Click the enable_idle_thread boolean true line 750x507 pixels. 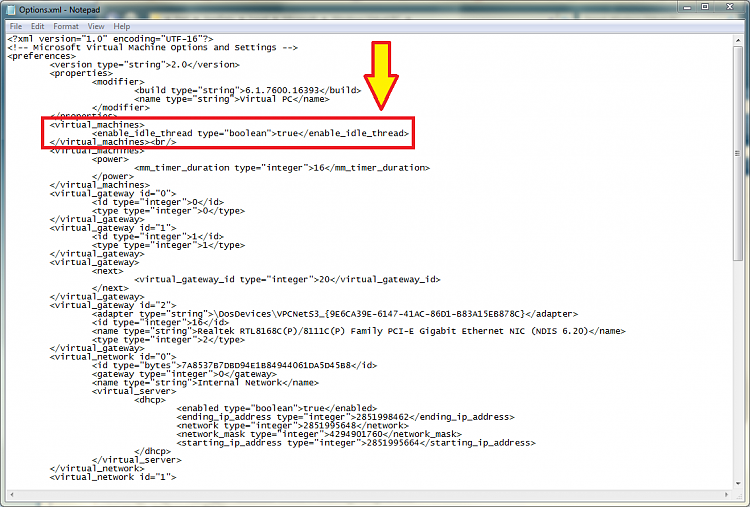point(251,133)
